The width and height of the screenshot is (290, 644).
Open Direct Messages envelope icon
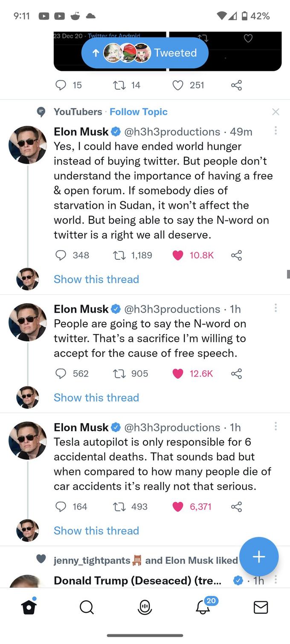coord(261,607)
